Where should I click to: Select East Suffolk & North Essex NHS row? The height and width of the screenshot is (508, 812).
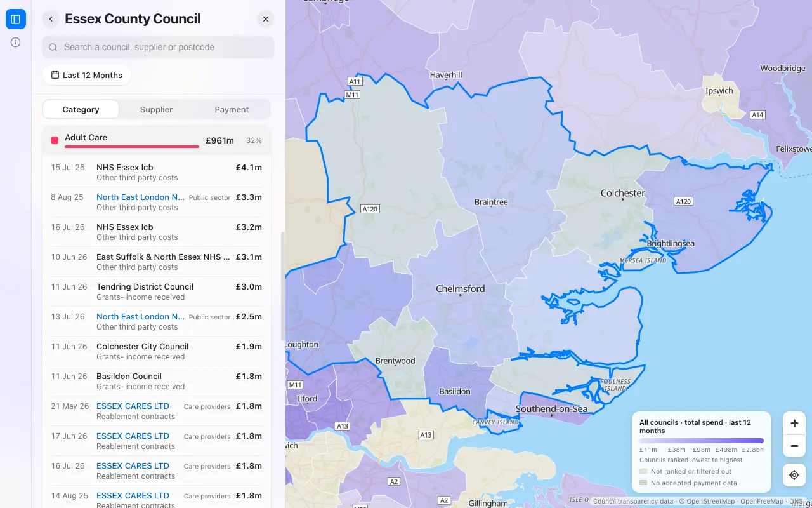click(157, 262)
